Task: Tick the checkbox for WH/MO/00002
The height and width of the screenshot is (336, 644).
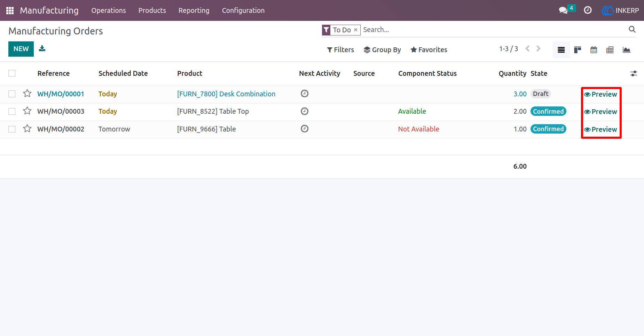Action: point(12,129)
